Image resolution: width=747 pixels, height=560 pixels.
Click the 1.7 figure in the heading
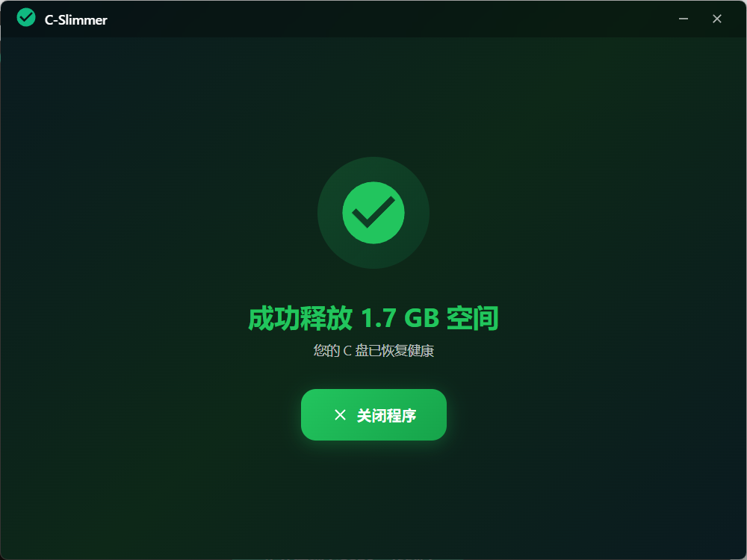(x=378, y=319)
